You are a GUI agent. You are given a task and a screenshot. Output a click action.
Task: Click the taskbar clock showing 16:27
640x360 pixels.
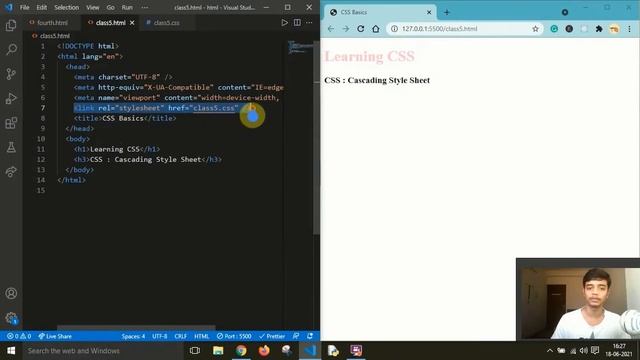(618, 350)
